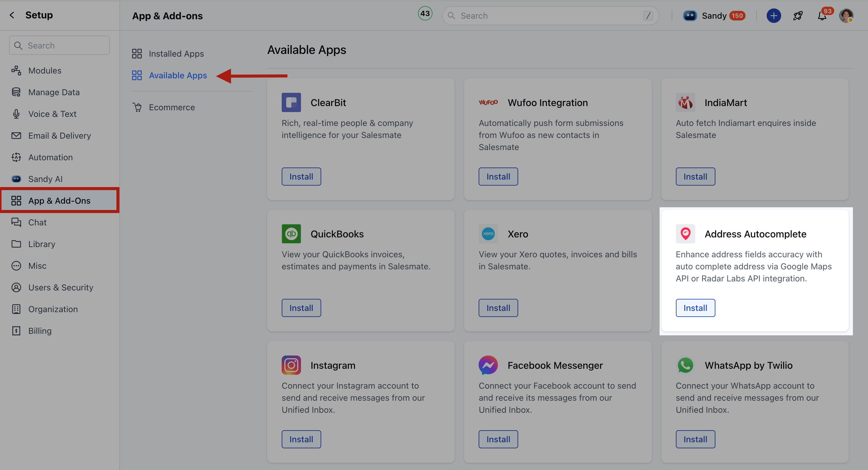Click the Automation icon in sidebar

(x=16, y=157)
